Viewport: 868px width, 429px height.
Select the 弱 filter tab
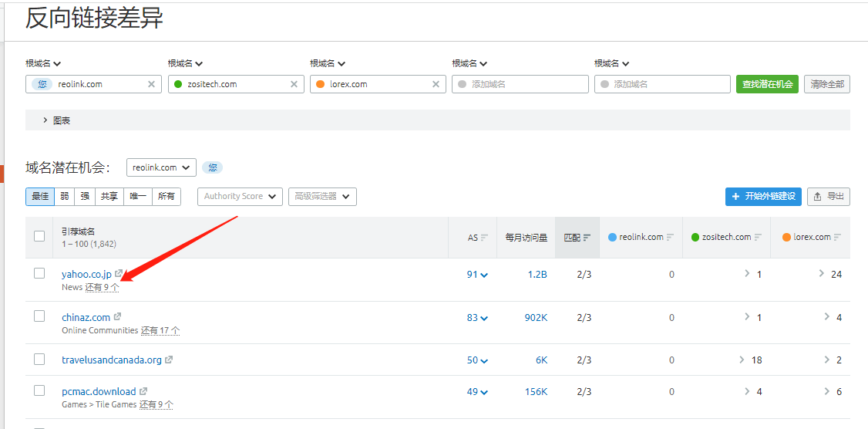(65, 197)
